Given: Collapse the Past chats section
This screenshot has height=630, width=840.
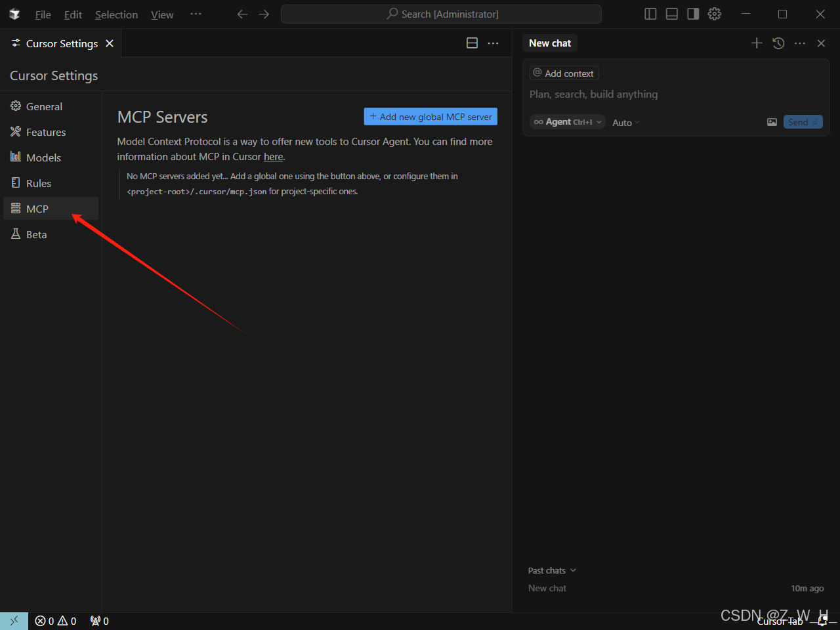Looking at the screenshot, I should (x=552, y=570).
